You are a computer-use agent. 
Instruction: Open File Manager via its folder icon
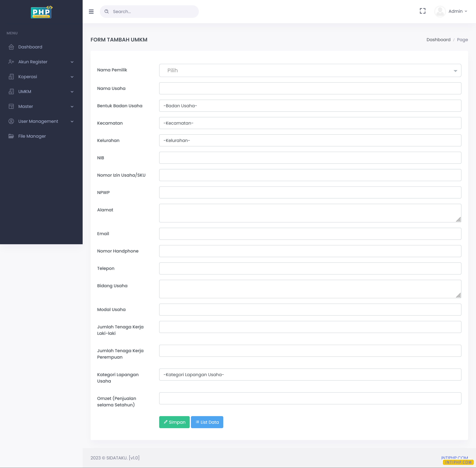point(11,136)
